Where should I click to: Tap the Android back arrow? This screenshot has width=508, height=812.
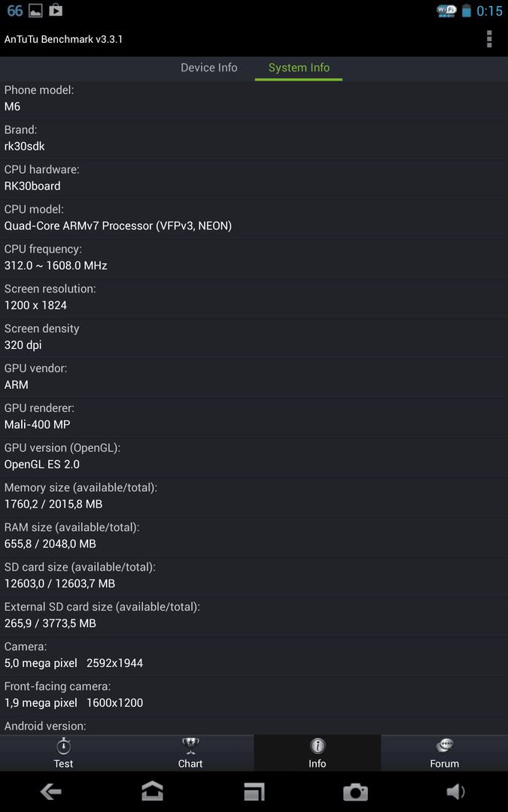(x=51, y=791)
